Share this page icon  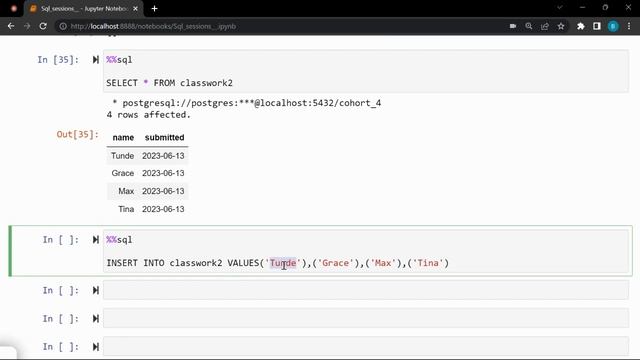544,26
